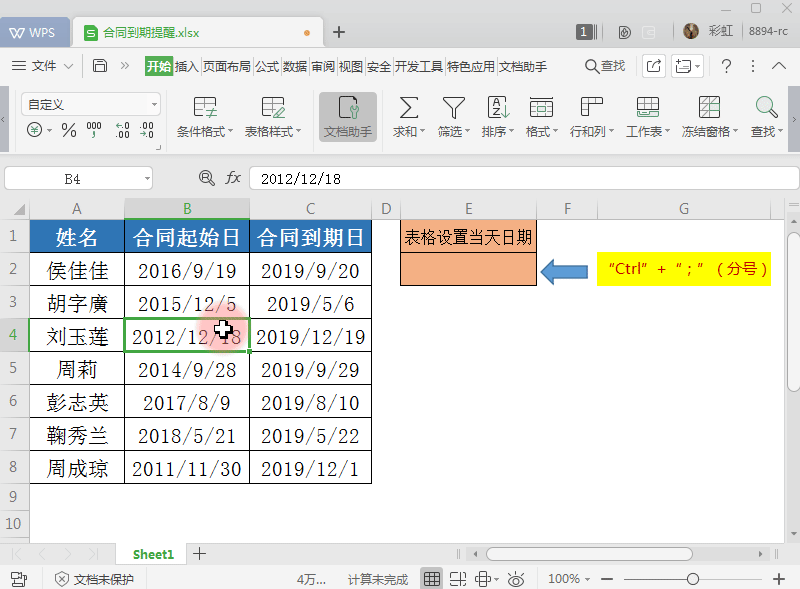
Task: Expand the quick access toolbar overflow chevrons
Action: pyautogui.click(x=124, y=66)
